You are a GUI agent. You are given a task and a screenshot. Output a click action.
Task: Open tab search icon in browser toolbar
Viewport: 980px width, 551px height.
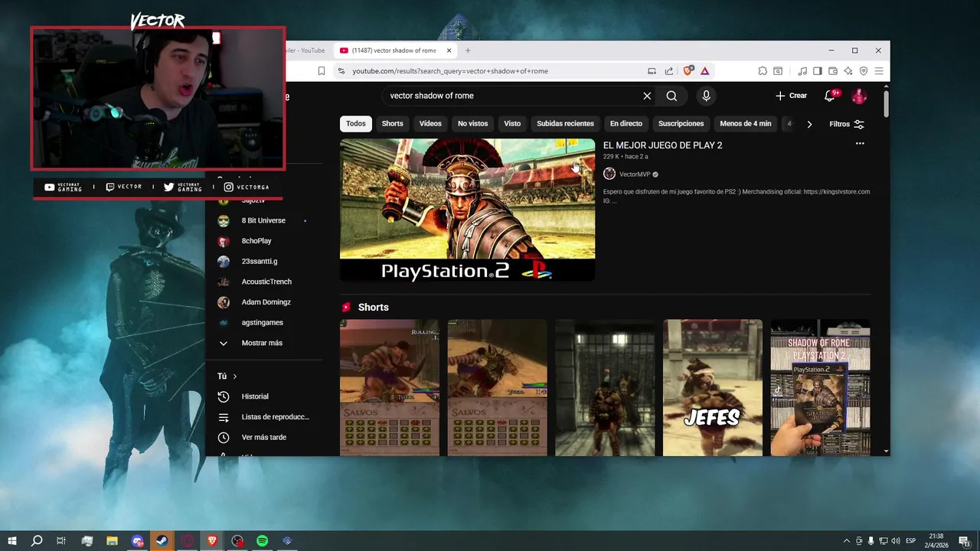(778, 71)
